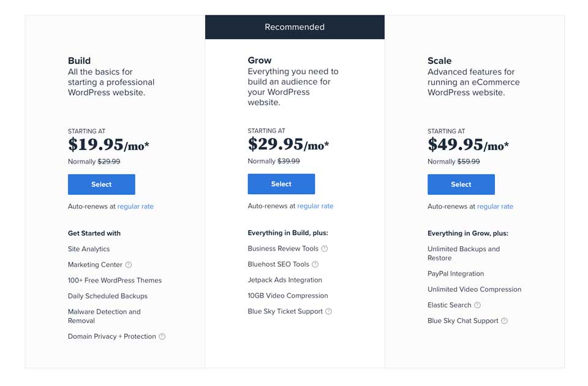Click the Build plan heading
Screen dimensions: 588x386
click(80, 61)
